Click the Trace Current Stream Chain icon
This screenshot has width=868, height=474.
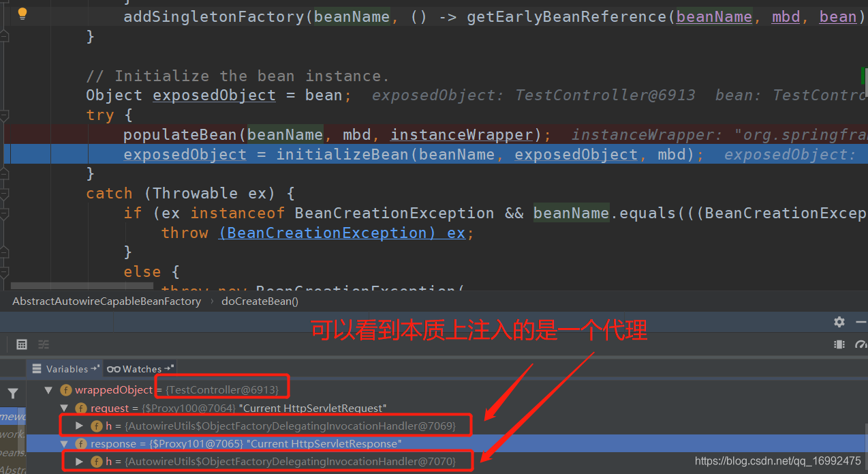point(44,344)
